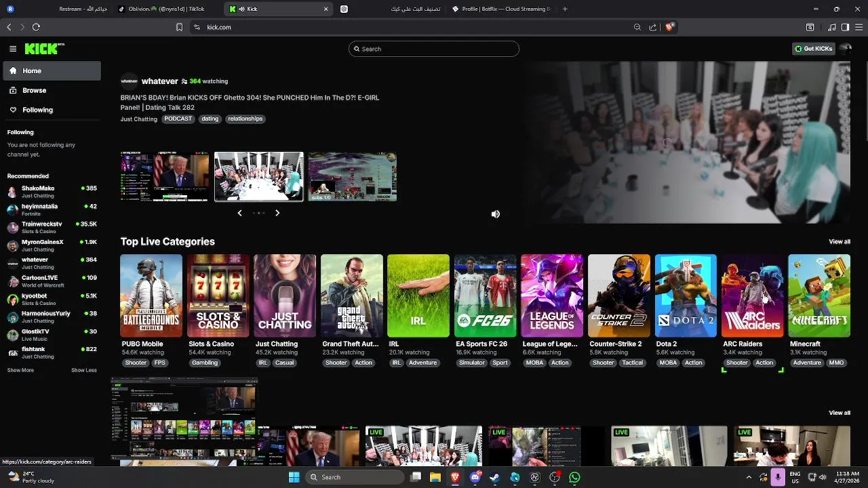Open the PUBG Mobile category card
868x488 pixels.
[x=151, y=296]
